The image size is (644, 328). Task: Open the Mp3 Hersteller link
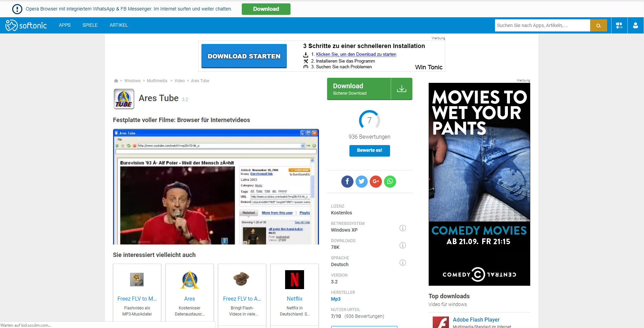pyautogui.click(x=336, y=299)
